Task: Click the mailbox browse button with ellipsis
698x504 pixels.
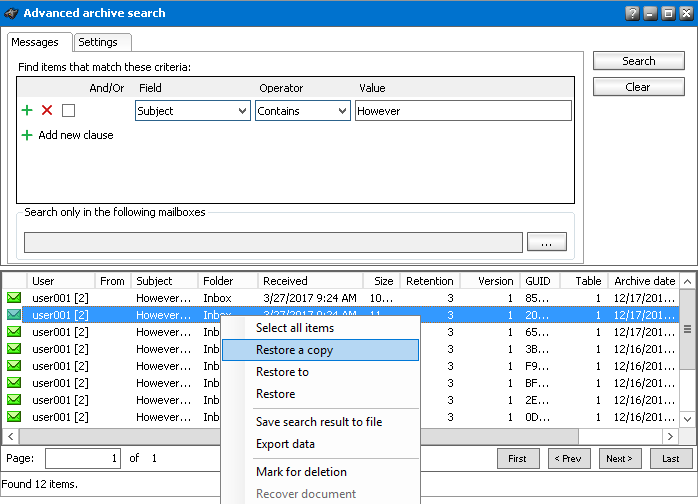Action: [x=546, y=242]
